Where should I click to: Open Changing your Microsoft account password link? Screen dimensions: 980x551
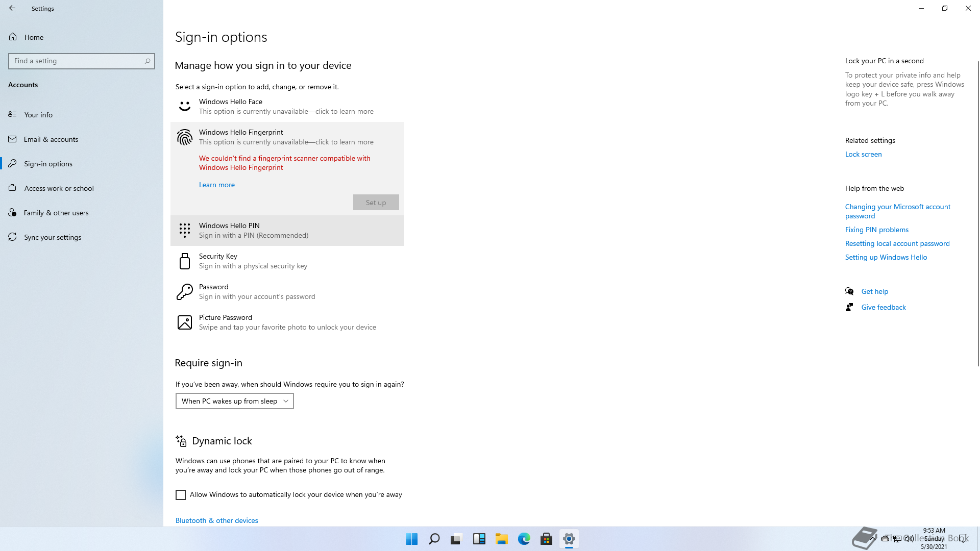tap(897, 211)
